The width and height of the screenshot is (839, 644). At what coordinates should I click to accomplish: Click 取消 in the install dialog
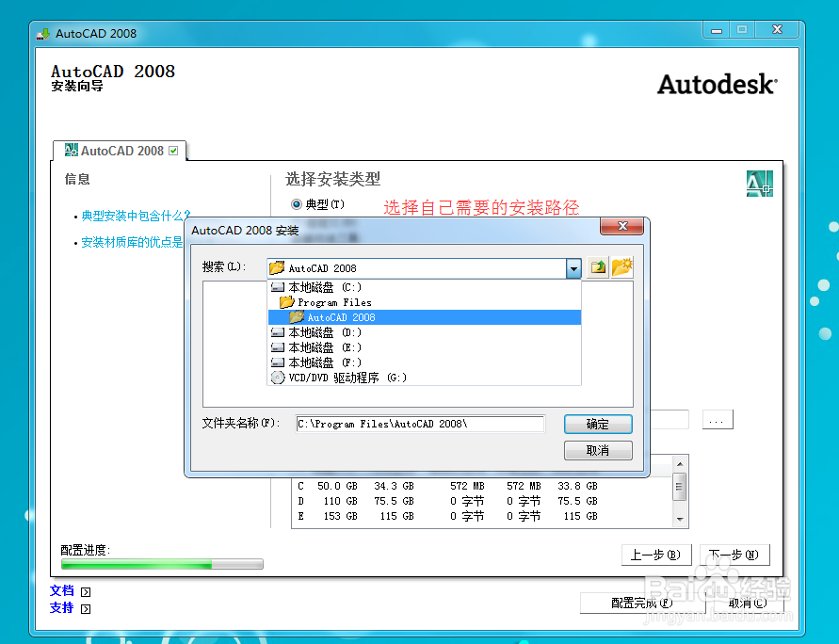tap(598, 450)
